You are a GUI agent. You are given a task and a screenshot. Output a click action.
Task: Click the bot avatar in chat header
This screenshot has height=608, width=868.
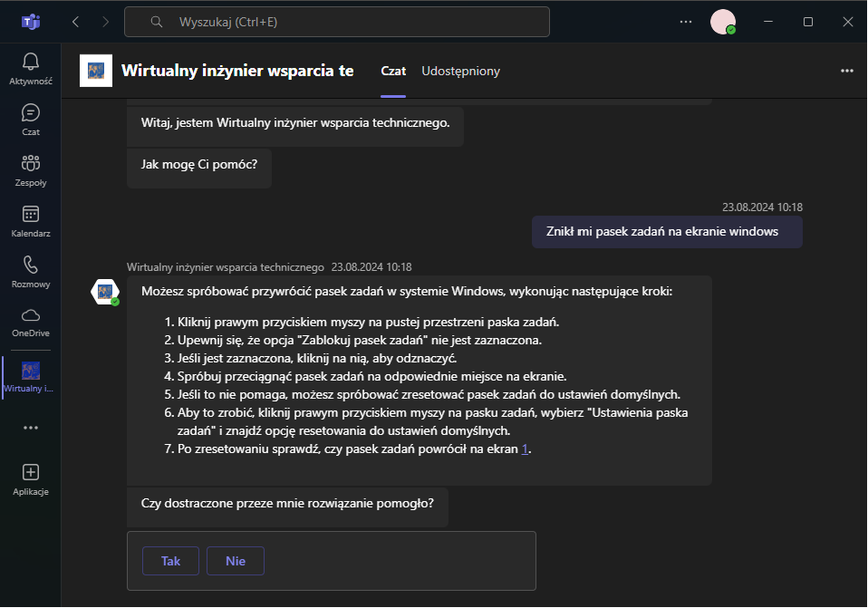tap(96, 71)
